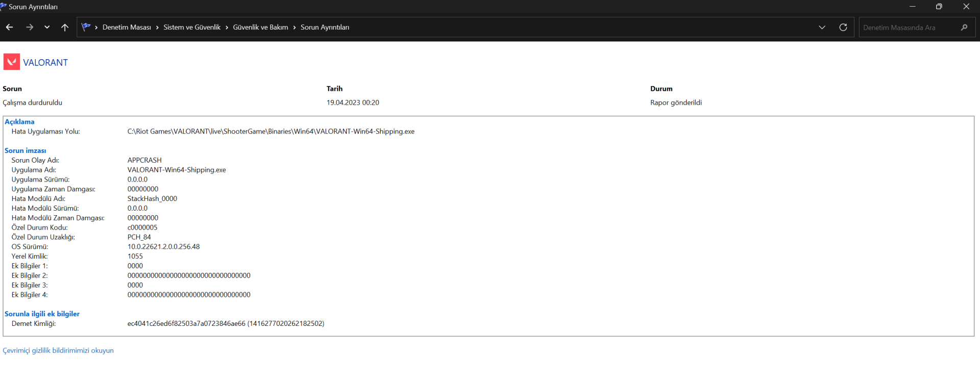Viewport: 980px width, 382px height.
Task: Click the Sorun column header
Action: point(12,89)
